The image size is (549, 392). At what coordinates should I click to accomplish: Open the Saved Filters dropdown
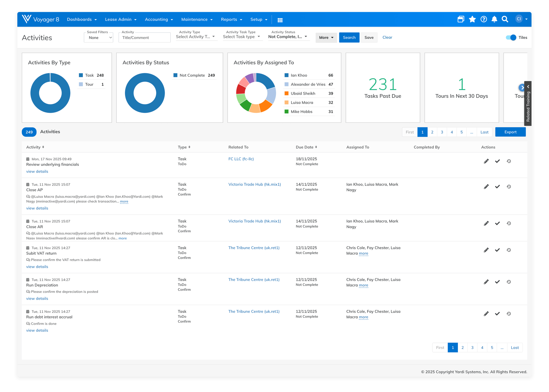(99, 38)
